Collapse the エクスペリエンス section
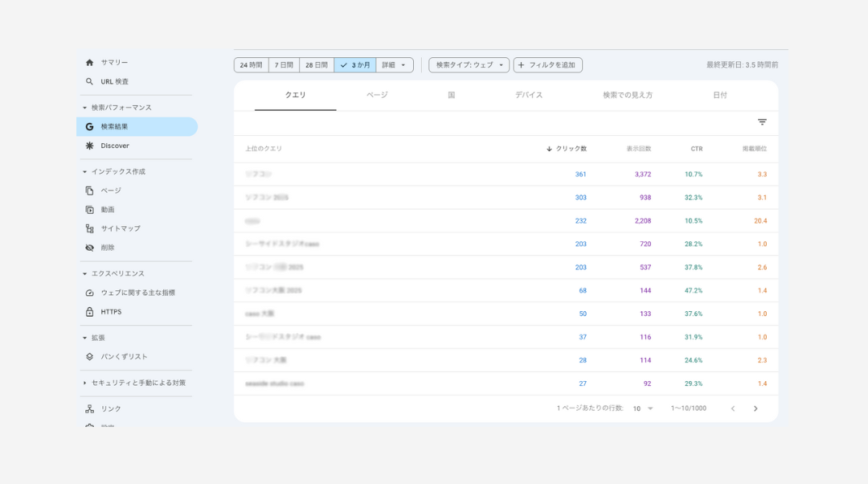Screen dimensions: 868x484 point(84,273)
